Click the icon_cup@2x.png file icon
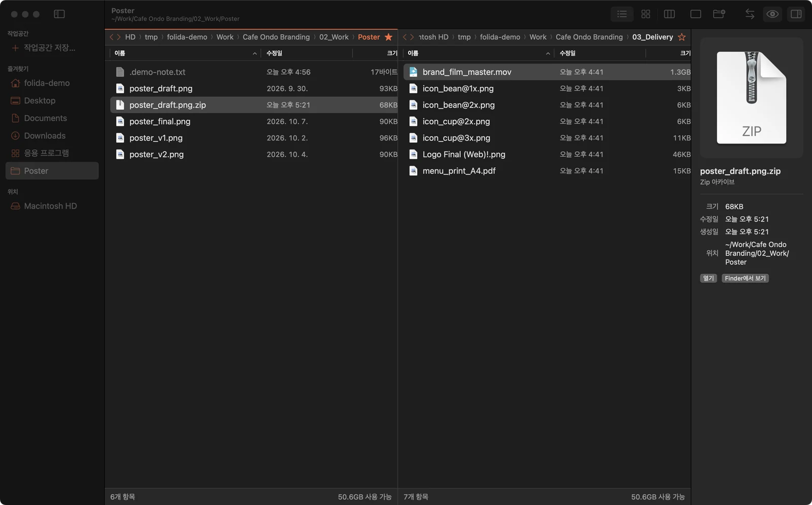812x505 pixels. [x=413, y=121]
